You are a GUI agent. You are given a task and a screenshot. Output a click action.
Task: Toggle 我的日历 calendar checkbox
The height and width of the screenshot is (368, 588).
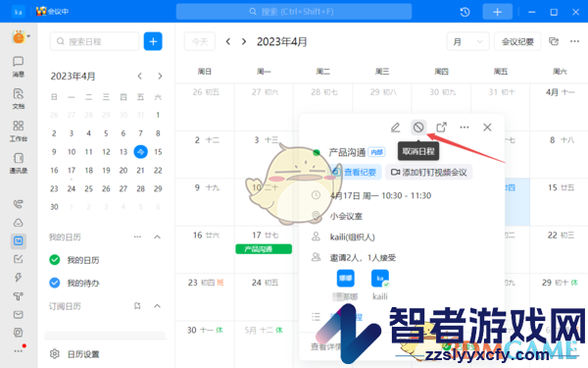point(55,260)
